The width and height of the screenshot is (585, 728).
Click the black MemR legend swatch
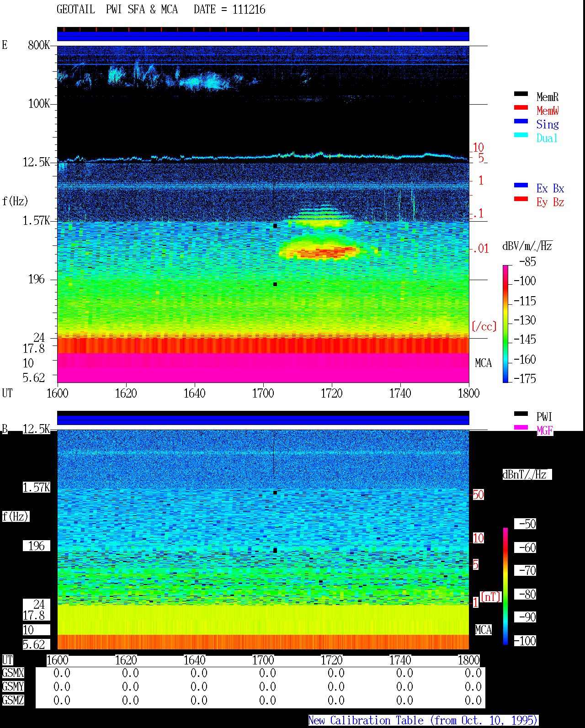521,94
